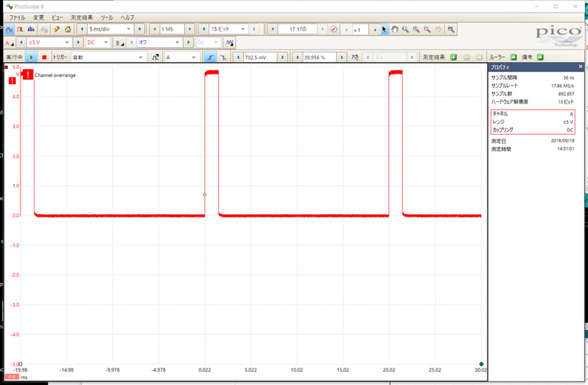Toggle falling edge trigger button
Image resolution: width=588 pixels, height=385 pixels.
point(223,57)
